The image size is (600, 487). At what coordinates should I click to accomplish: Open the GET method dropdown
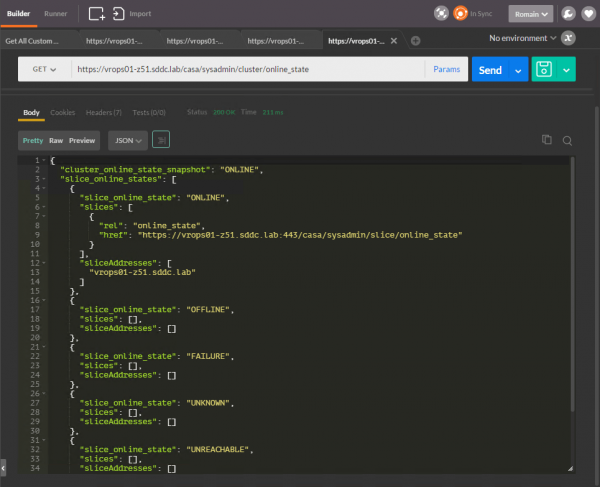(44, 69)
